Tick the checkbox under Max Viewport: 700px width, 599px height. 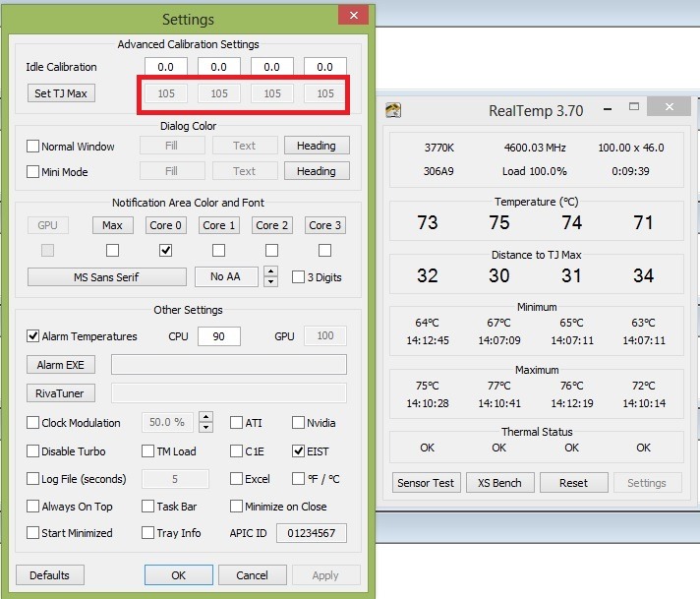tap(112, 250)
